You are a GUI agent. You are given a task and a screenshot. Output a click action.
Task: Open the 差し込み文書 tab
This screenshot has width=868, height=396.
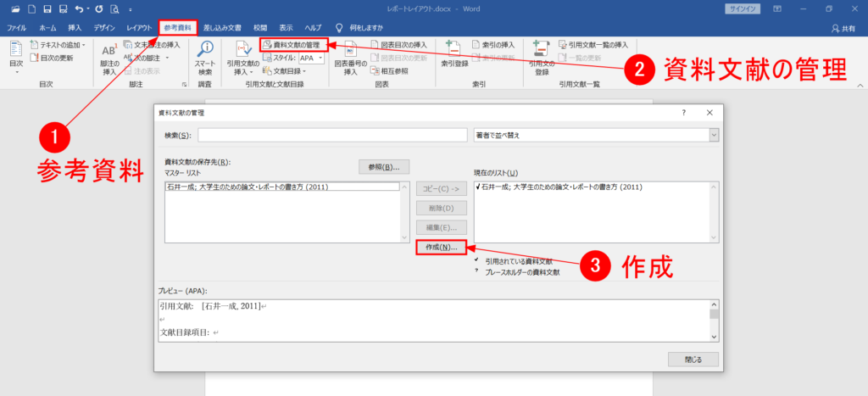coord(222,28)
